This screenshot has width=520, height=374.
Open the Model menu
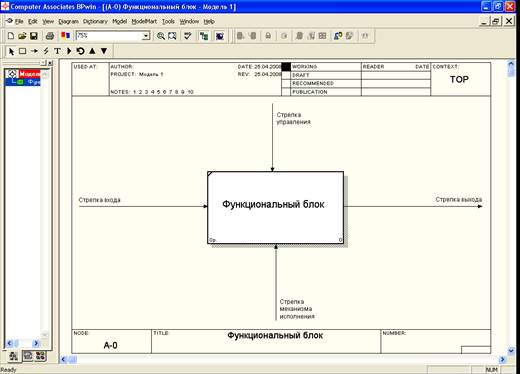tap(119, 21)
